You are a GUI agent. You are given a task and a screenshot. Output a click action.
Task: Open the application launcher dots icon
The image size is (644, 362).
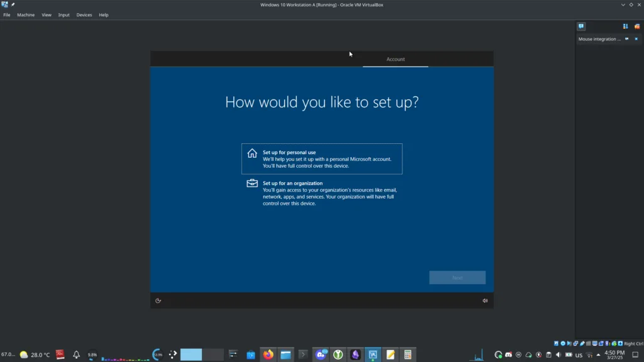click(x=173, y=354)
